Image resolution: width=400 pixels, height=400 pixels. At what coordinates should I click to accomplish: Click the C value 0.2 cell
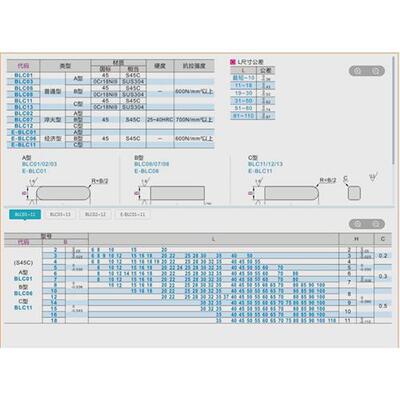pyautogui.click(x=383, y=256)
